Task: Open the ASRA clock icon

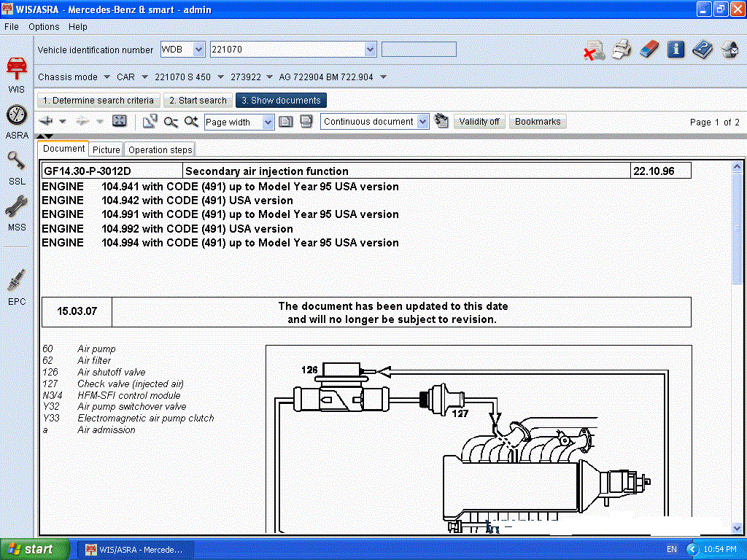Action: (x=17, y=114)
